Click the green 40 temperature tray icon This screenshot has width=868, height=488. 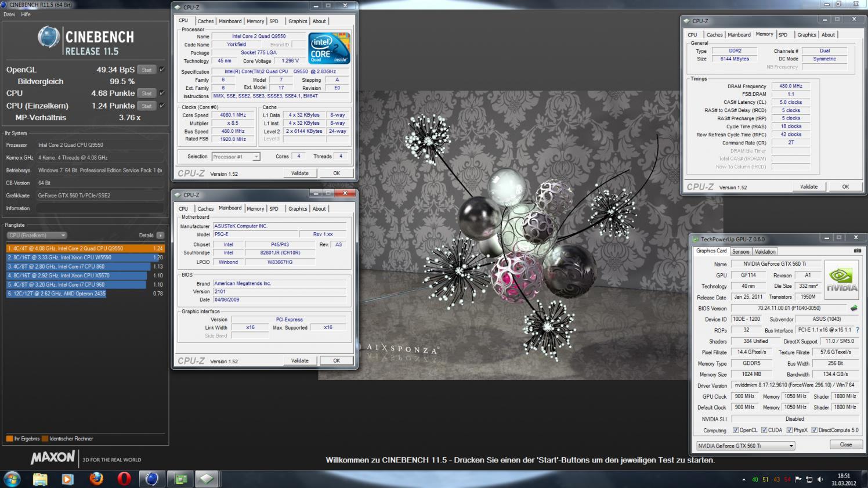pyautogui.click(x=755, y=479)
